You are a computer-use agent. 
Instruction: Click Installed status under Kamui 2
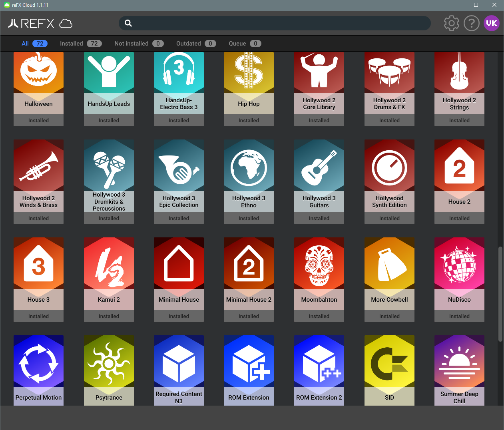click(x=109, y=316)
